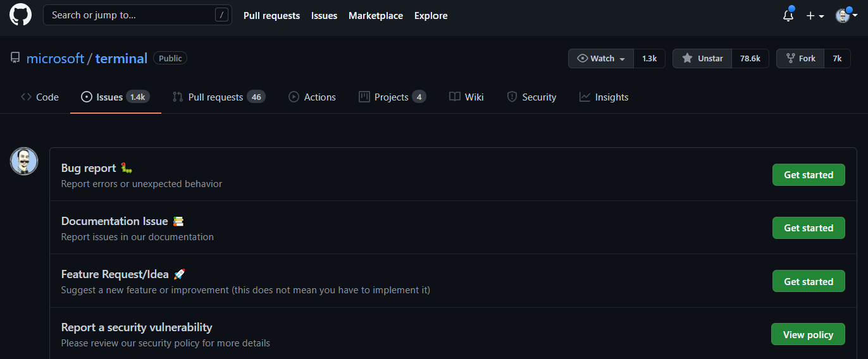
Task: View the 78.6k stargazers count
Action: coord(750,58)
